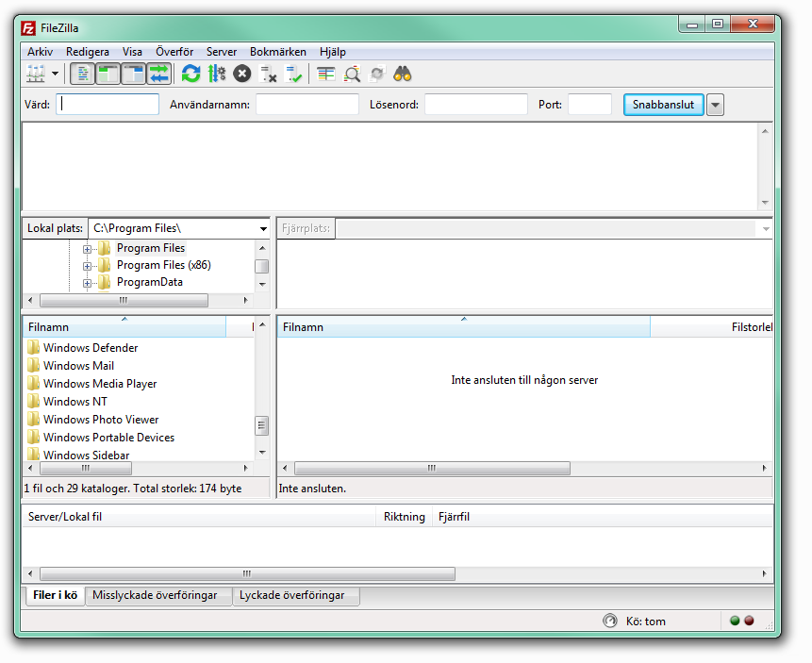Reconnect to the last server
The image size is (812, 663).
point(293,74)
